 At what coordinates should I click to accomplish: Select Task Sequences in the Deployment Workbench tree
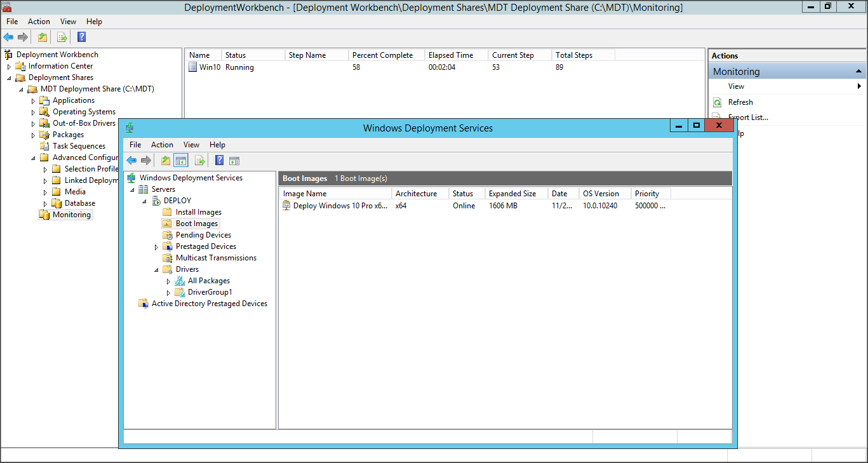[x=79, y=146]
